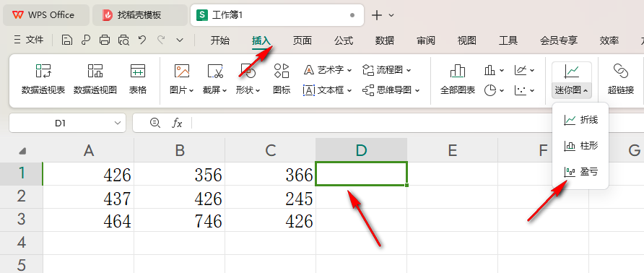Screen dimensions: 644x273
Task: Click the Print Preview icon
Action: [x=123, y=40]
